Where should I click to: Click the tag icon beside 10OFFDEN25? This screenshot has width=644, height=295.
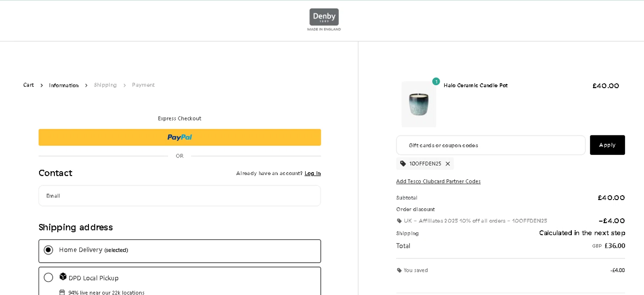[403, 164]
